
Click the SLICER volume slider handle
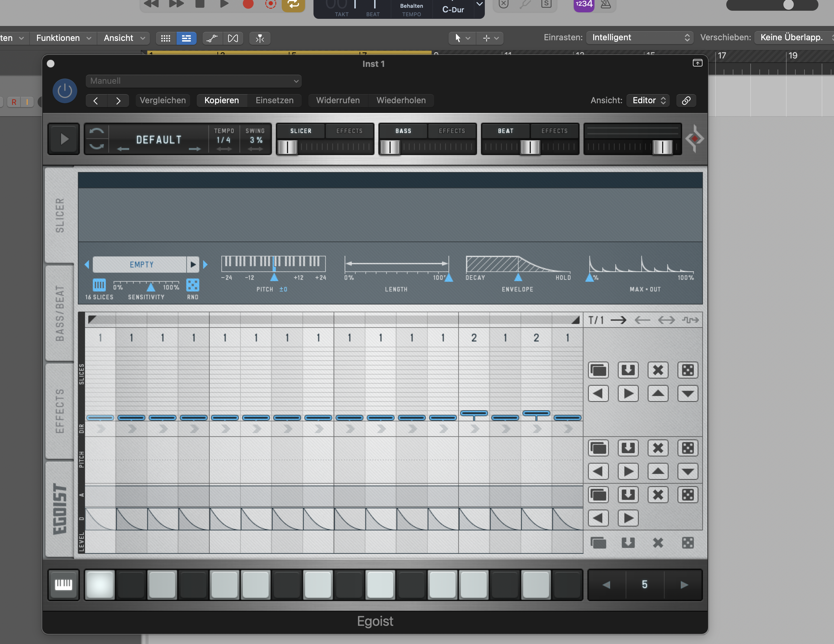pyautogui.click(x=287, y=147)
